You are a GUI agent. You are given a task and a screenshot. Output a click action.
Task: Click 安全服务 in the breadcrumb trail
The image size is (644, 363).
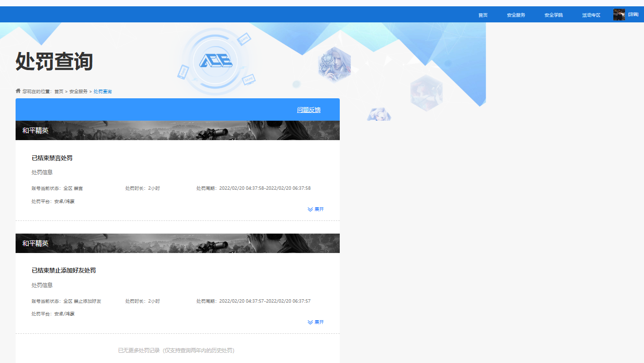[x=78, y=91]
